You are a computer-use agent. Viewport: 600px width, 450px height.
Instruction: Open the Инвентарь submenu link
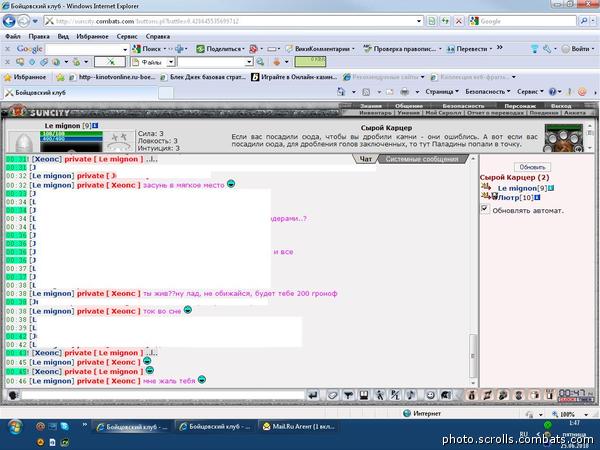(375, 113)
